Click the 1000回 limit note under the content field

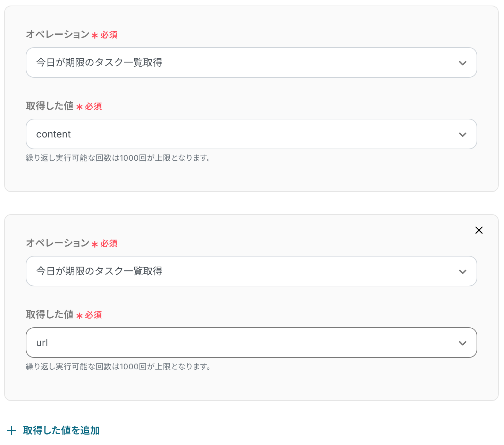click(x=118, y=158)
